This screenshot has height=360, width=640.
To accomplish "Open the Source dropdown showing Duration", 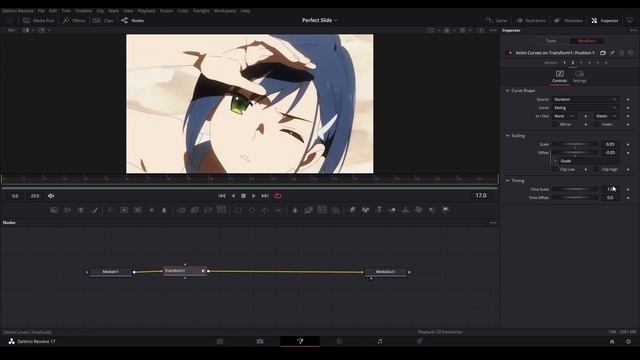I will click(586, 99).
